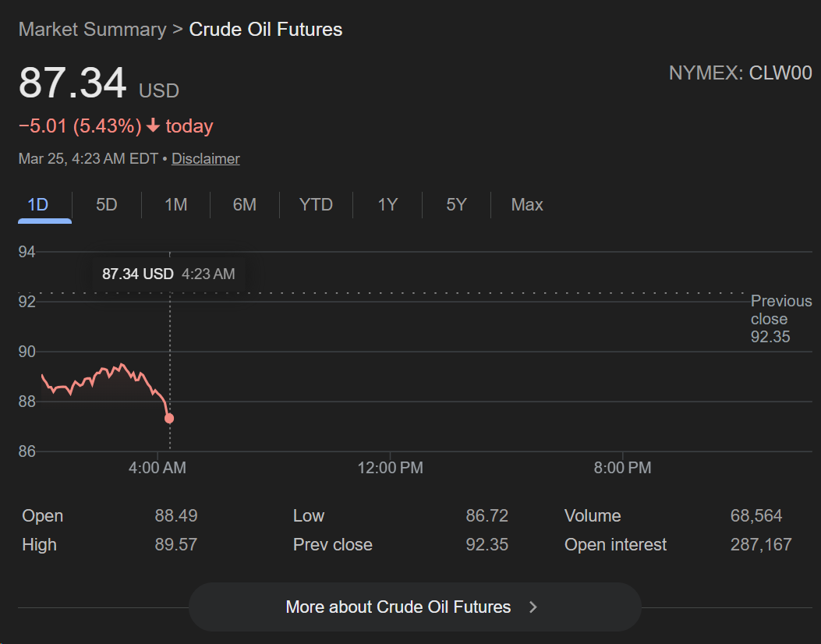Viewport: 821px width, 644px height.
Task: Click the 87.34 USD chart tooltip
Action: pos(168,274)
